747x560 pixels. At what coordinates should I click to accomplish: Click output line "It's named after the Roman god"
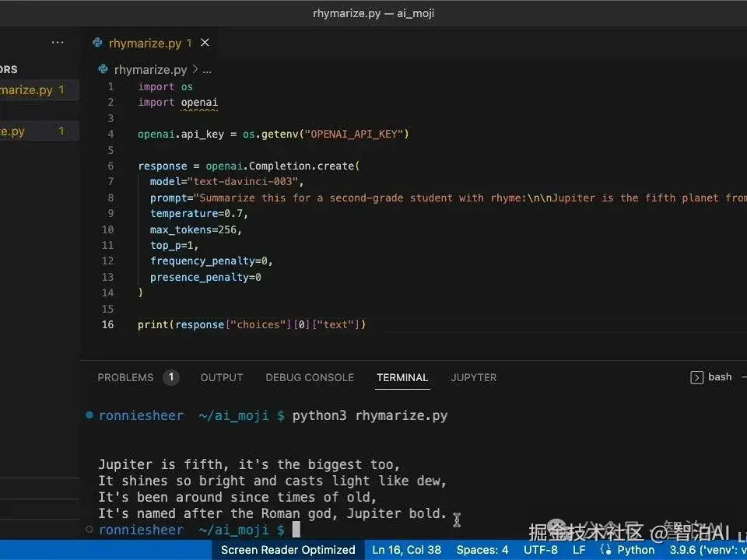coord(272,513)
